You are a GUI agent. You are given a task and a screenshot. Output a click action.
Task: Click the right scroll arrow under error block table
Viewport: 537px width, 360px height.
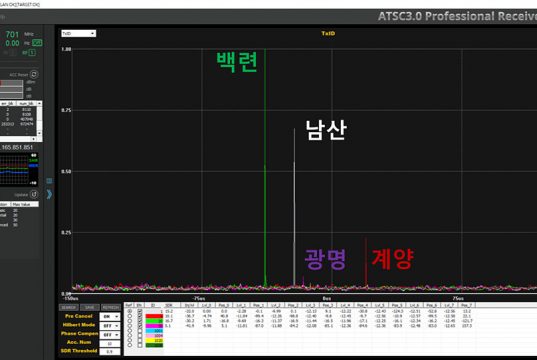(x=33, y=139)
